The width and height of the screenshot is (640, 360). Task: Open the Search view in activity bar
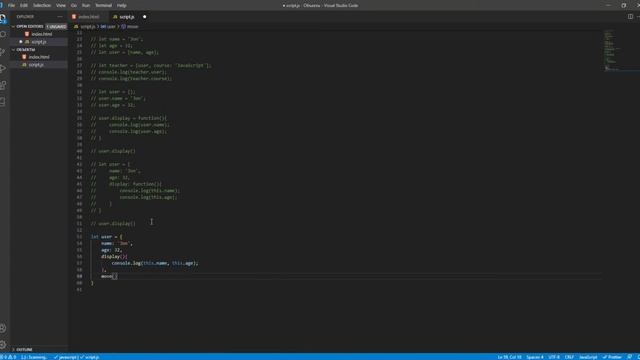pos(3,35)
